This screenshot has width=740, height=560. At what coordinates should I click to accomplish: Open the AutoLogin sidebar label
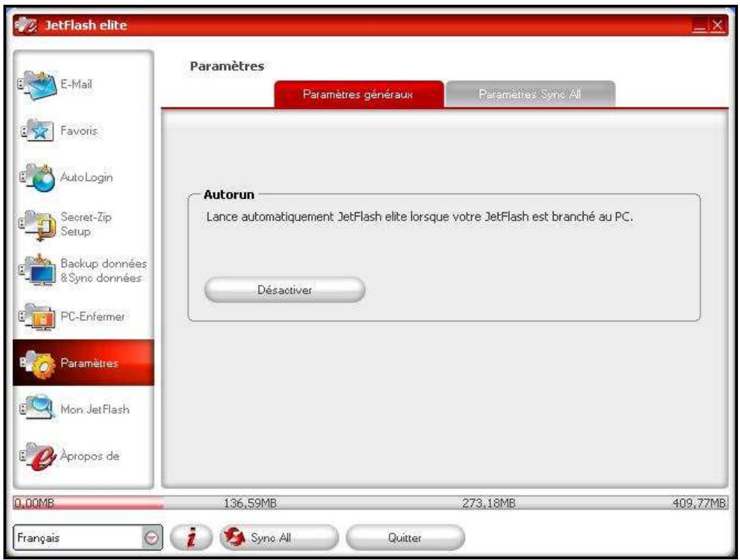86,178
